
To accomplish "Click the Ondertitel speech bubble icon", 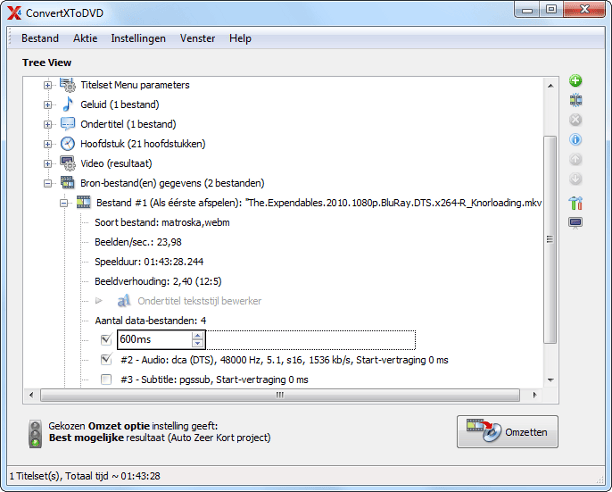I will pyautogui.click(x=68, y=124).
